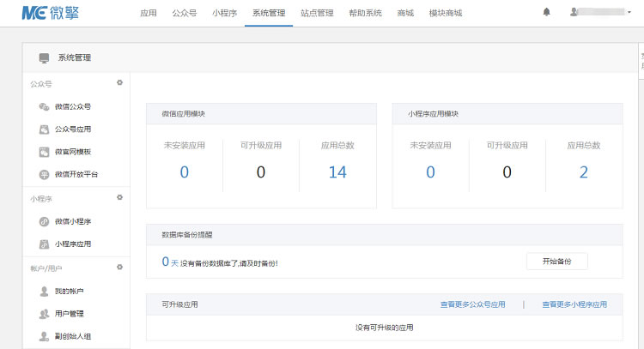The width and height of the screenshot is (644, 349).
Task: Click WeChat modules 未安装应用 count 0
Action: point(185,171)
